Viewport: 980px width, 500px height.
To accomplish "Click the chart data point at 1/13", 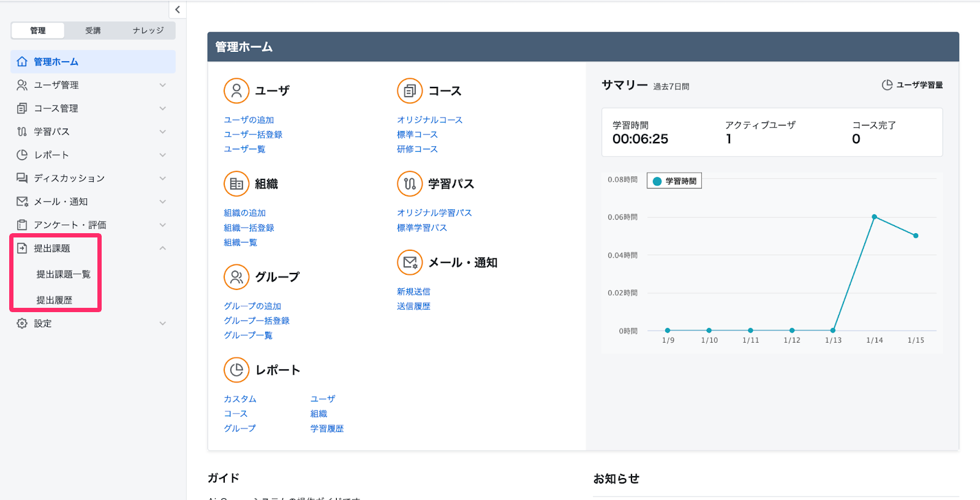I will pos(833,330).
